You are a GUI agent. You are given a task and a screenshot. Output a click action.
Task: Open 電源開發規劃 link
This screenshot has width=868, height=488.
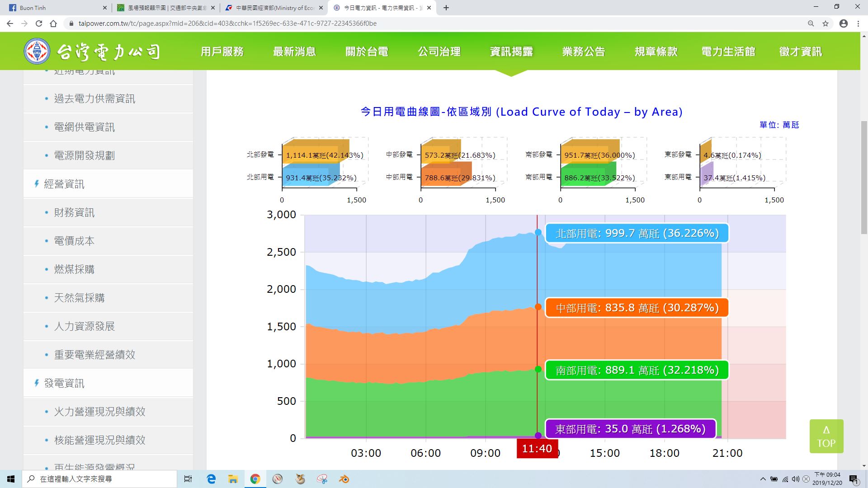click(x=108, y=155)
